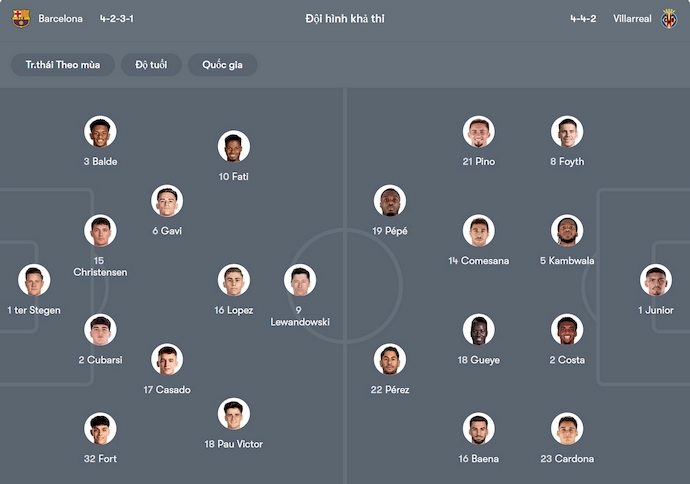Open Baena's player portrait
The width and height of the screenshot is (690, 484).
point(478,429)
